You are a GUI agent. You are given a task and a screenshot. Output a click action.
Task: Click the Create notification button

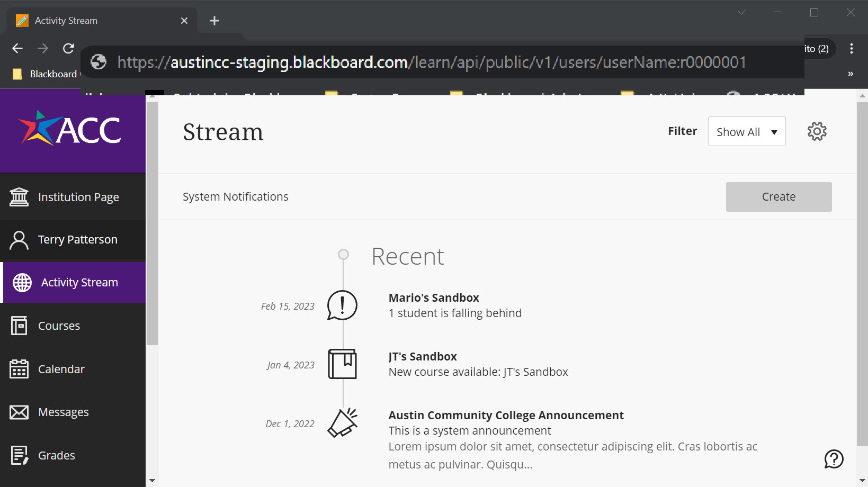(x=778, y=196)
